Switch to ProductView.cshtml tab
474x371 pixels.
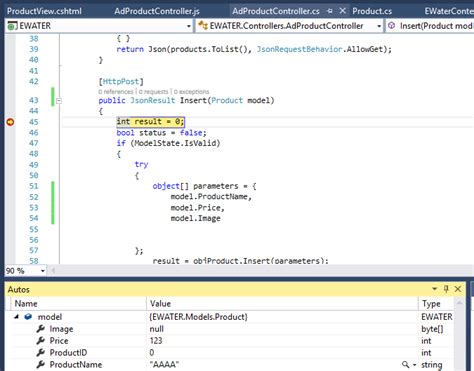[44, 11]
